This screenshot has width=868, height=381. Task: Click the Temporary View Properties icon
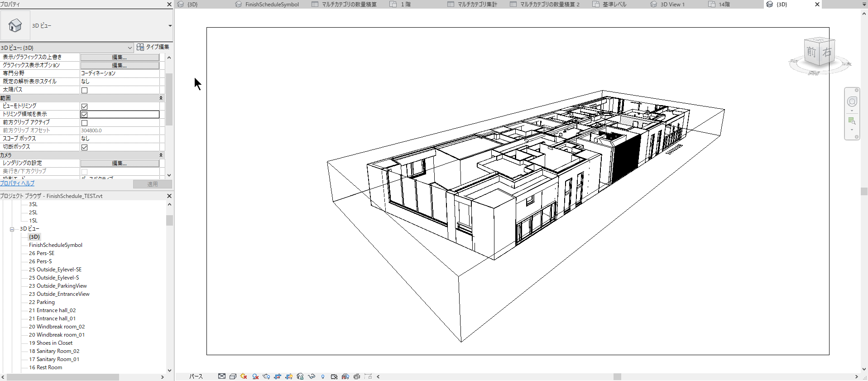click(334, 376)
